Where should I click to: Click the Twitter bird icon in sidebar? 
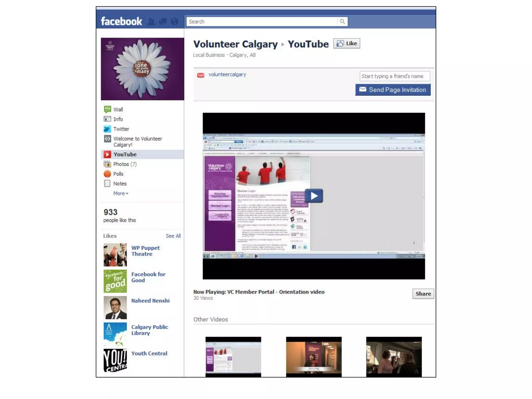(107, 129)
